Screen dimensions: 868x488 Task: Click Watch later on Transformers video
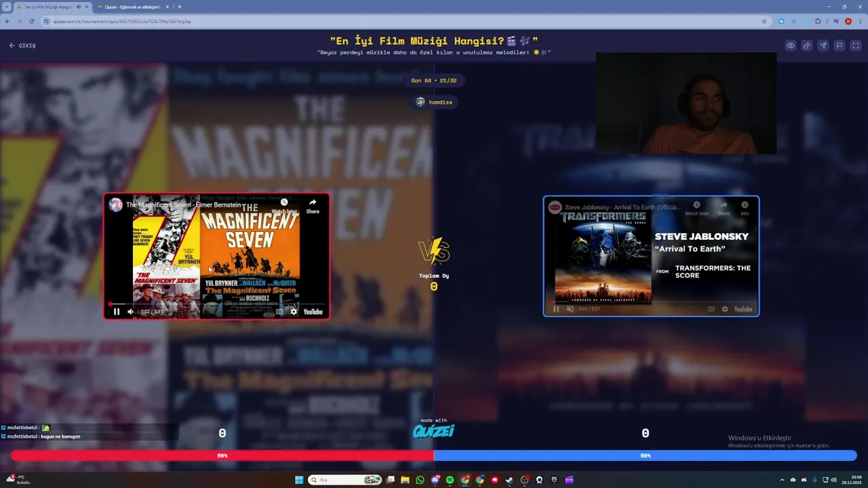(696, 207)
